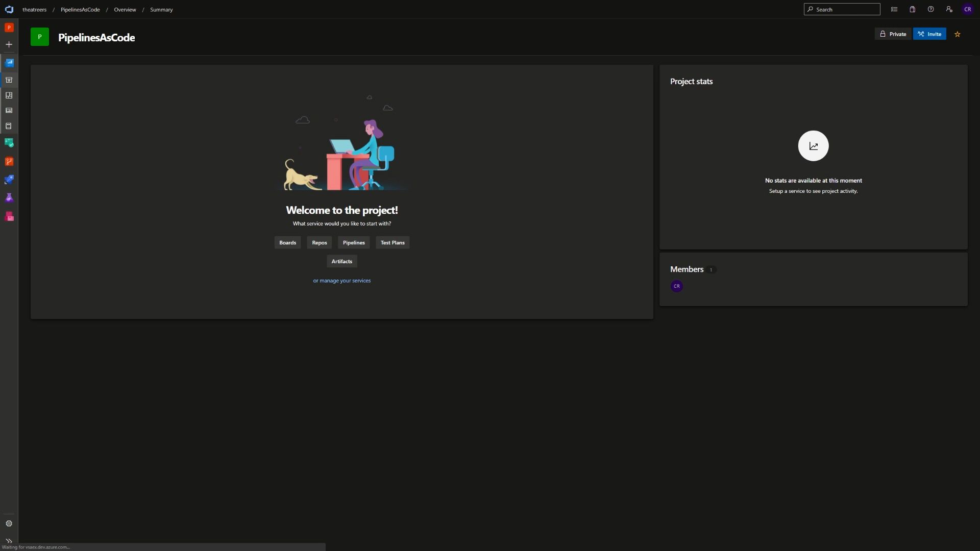The image size is (980, 551).
Task: Open Boards from the left sidebar
Action: tap(9, 142)
